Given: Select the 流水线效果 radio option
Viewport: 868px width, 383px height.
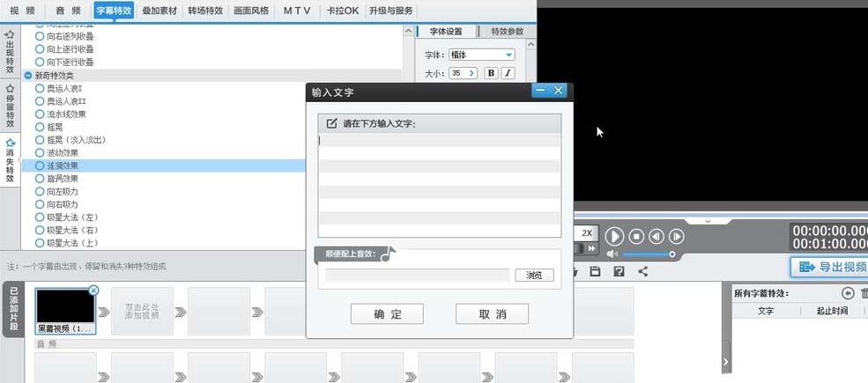Looking at the screenshot, I should [x=40, y=114].
